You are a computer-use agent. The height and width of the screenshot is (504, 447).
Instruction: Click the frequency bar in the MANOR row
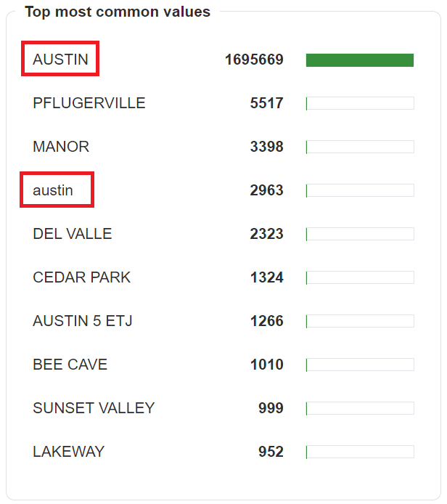pyautogui.click(x=359, y=147)
